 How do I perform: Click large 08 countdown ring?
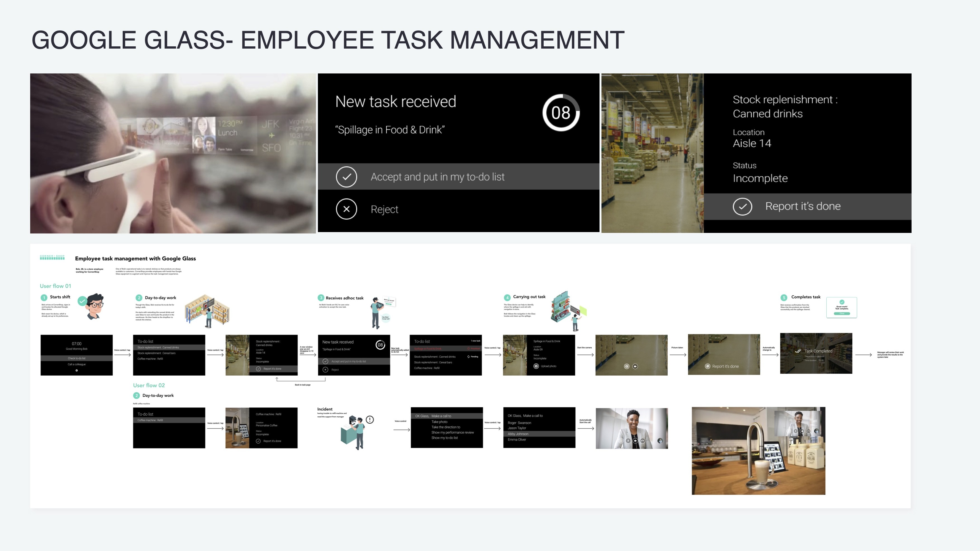coord(561,113)
